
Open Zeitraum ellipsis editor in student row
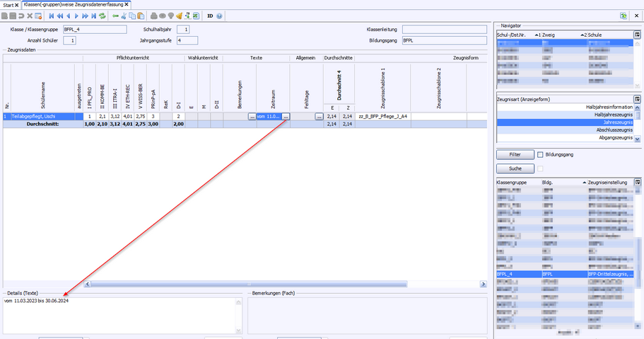286,116
